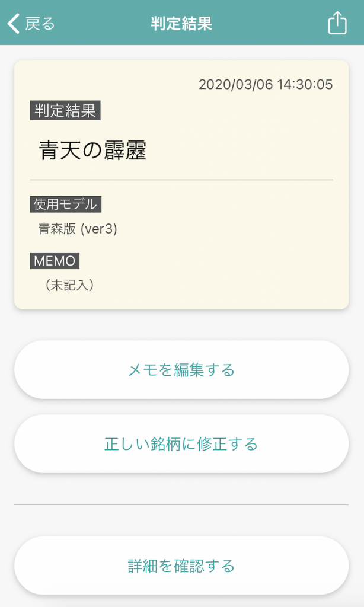Select the dark 判定結果 label badge
364x607 pixels.
tap(65, 111)
